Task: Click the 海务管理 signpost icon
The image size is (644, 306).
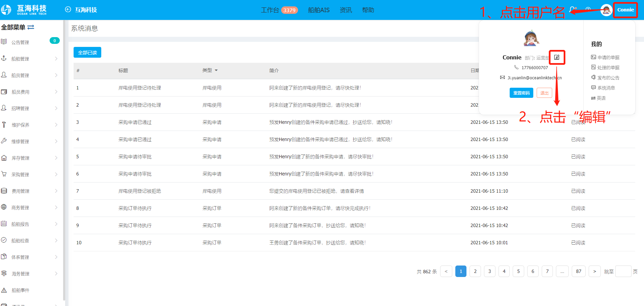Action: tap(4, 273)
